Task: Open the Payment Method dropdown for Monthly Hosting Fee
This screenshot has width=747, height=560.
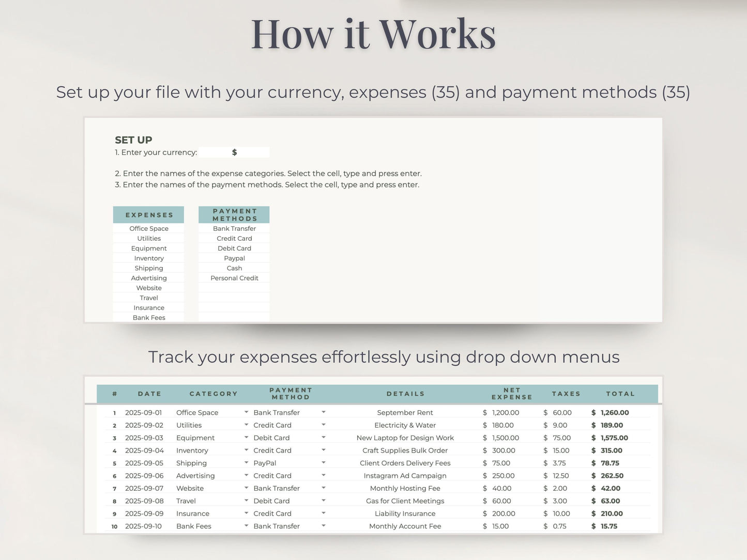Action: [324, 488]
